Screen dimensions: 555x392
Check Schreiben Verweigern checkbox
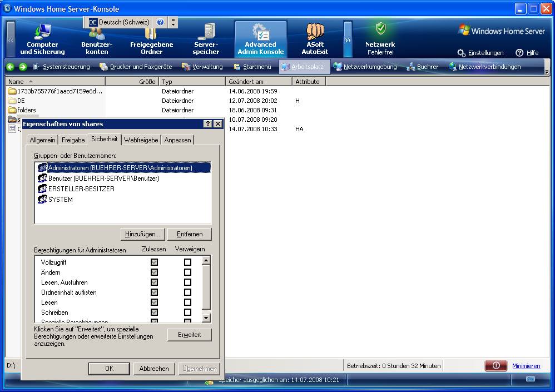tap(187, 312)
